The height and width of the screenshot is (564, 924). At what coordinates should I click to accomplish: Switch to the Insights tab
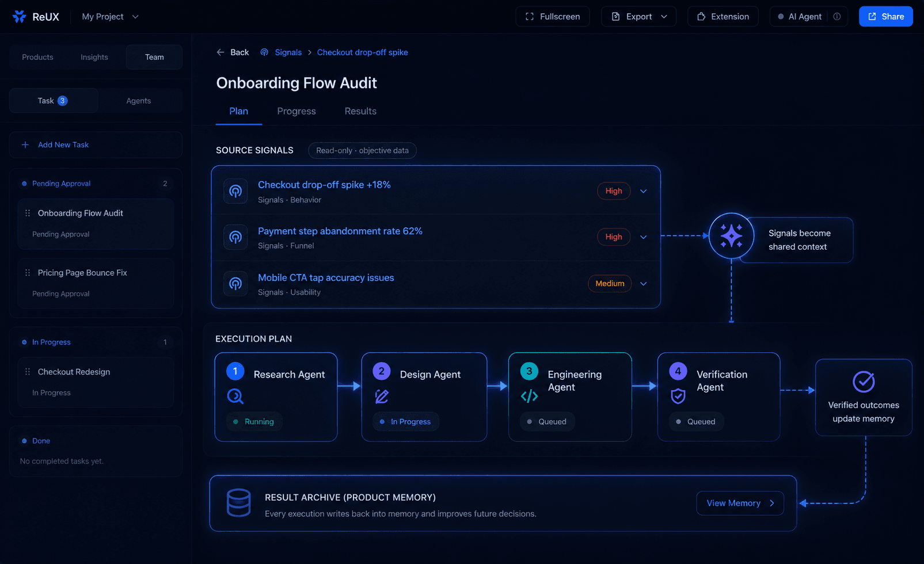click(94, 57)
